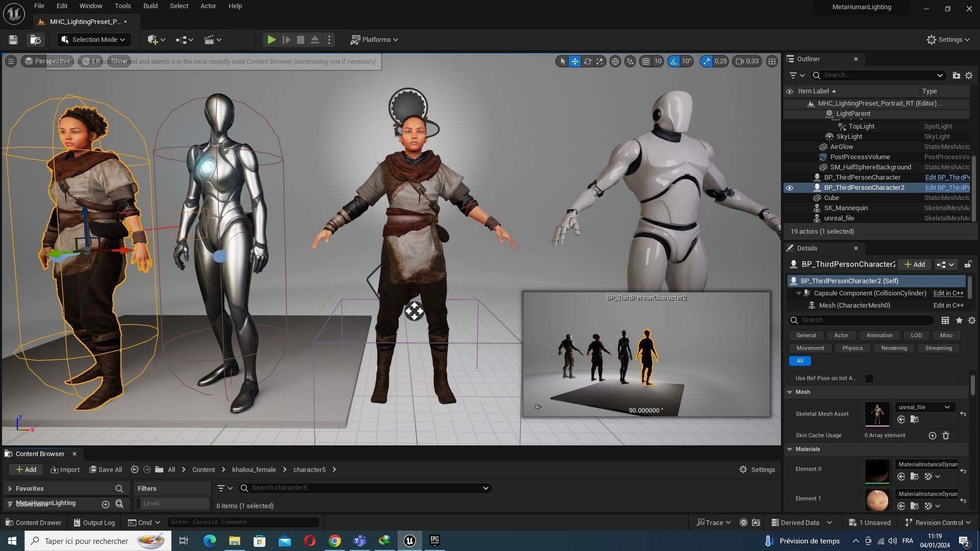Open the Blueprints toolbar dropdown

pyautogui.click(x=184, y=40)
